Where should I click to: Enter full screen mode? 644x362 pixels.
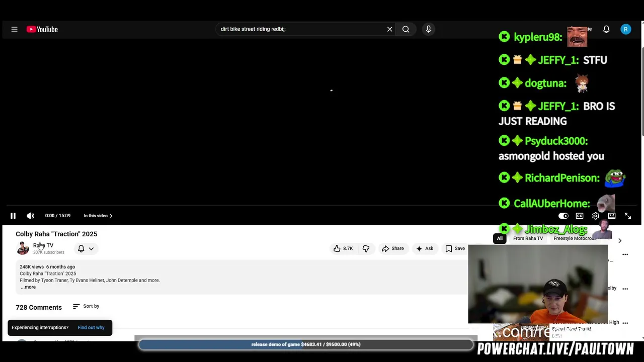(x=628, y=216)
